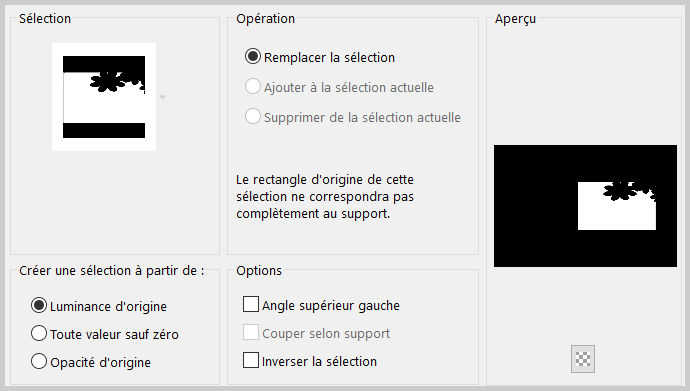
Task: Open the selection thumbnail dropdown arrow
Action: point(163,97)
